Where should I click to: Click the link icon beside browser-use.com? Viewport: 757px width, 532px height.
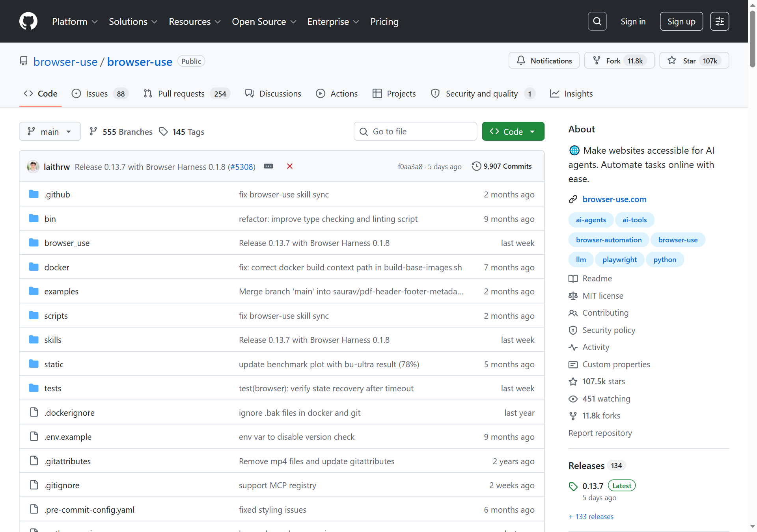click(x=573, y=199)
